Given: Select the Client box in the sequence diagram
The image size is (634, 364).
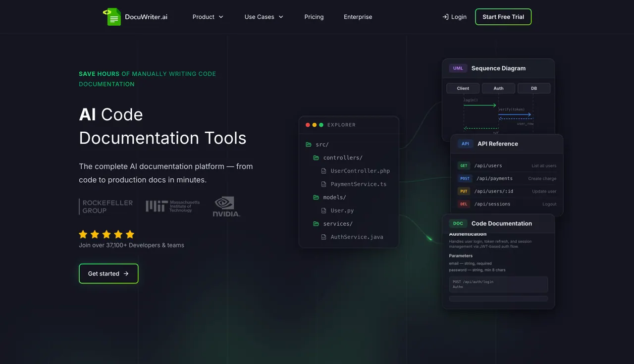Looking at the screenshot, I should coord(463,88).
